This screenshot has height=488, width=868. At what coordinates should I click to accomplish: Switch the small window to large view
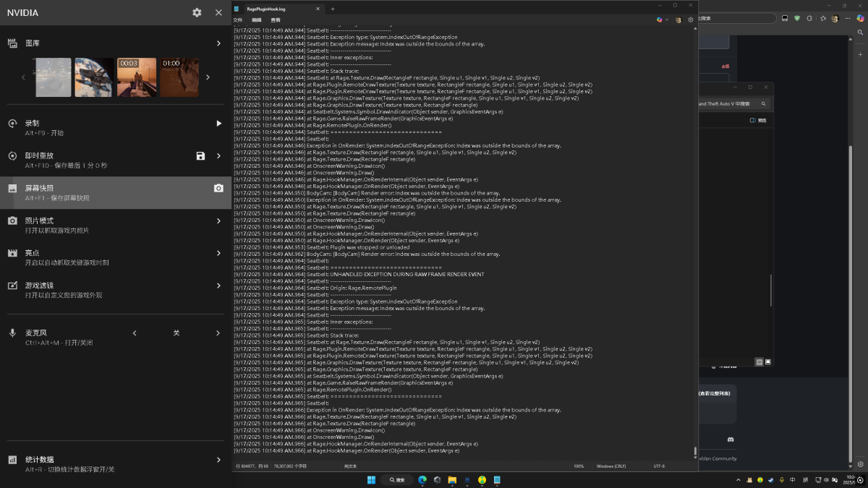[x=768, y=362]
